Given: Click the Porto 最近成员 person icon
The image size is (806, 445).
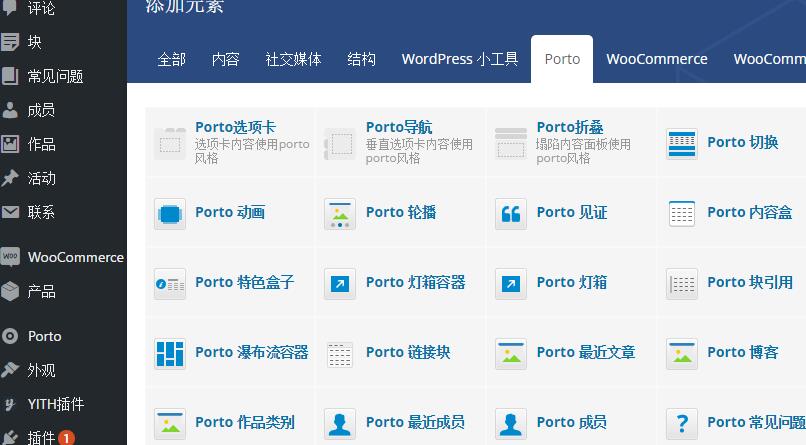Looking at the screenshot, I should pyautogui.click(x=340, y=423).
